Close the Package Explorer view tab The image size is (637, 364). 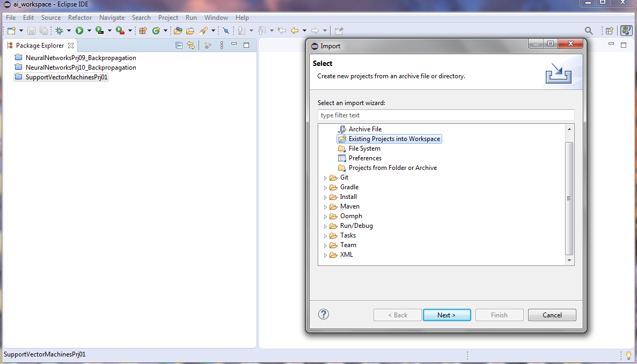(x=71, y=46)
